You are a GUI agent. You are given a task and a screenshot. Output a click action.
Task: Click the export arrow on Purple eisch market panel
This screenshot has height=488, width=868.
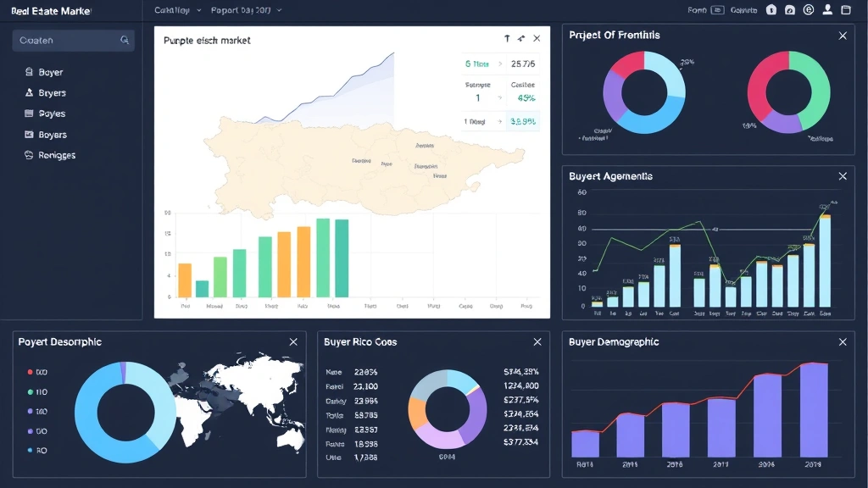click(x=506, y=39)
